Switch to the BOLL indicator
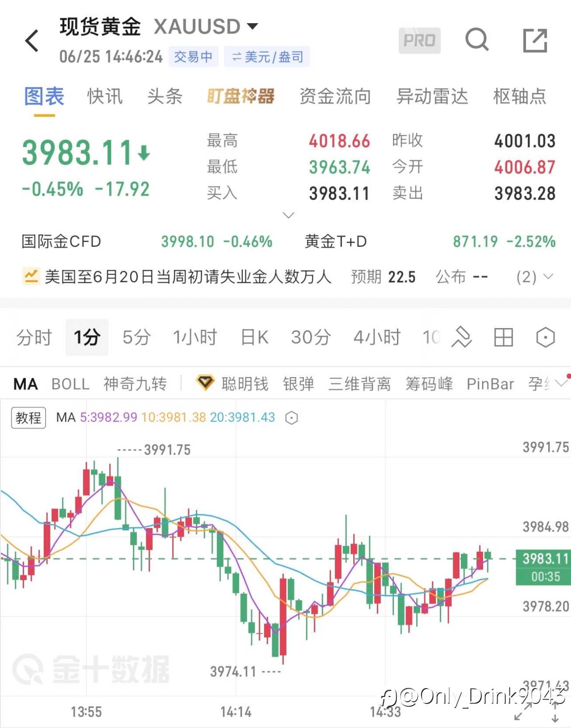The image size is (571, 728). click(70, 384)
